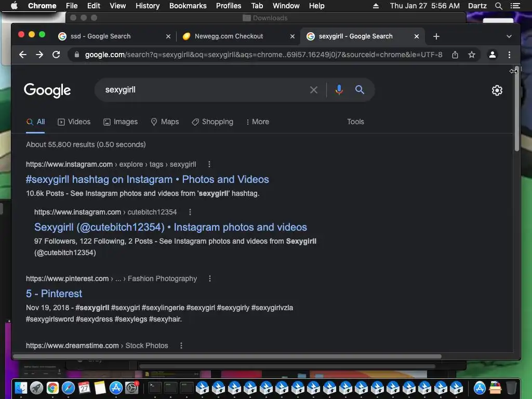Open Launchpad from the Dock
The height and width of the screenshot is (399, 532).
click(37, 388)
